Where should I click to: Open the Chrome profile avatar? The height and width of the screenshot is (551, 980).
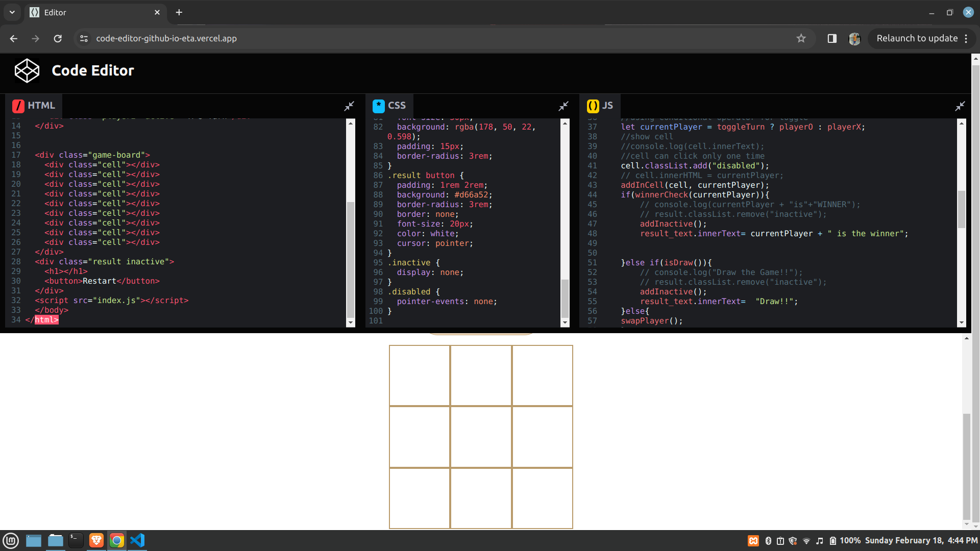(x=854, y=38)
